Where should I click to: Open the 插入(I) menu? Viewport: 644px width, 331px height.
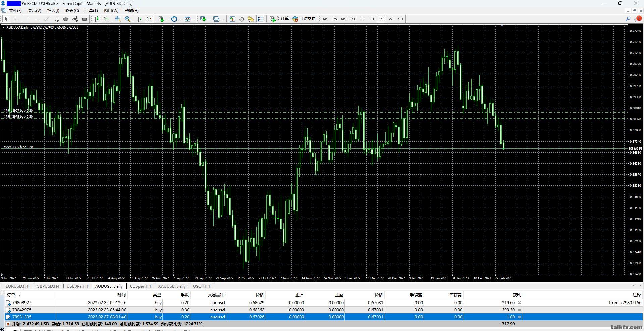pos(53,11)
